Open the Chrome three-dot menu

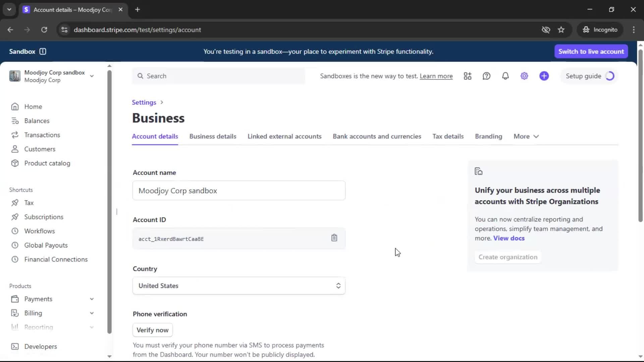click(x=634, y=30)
